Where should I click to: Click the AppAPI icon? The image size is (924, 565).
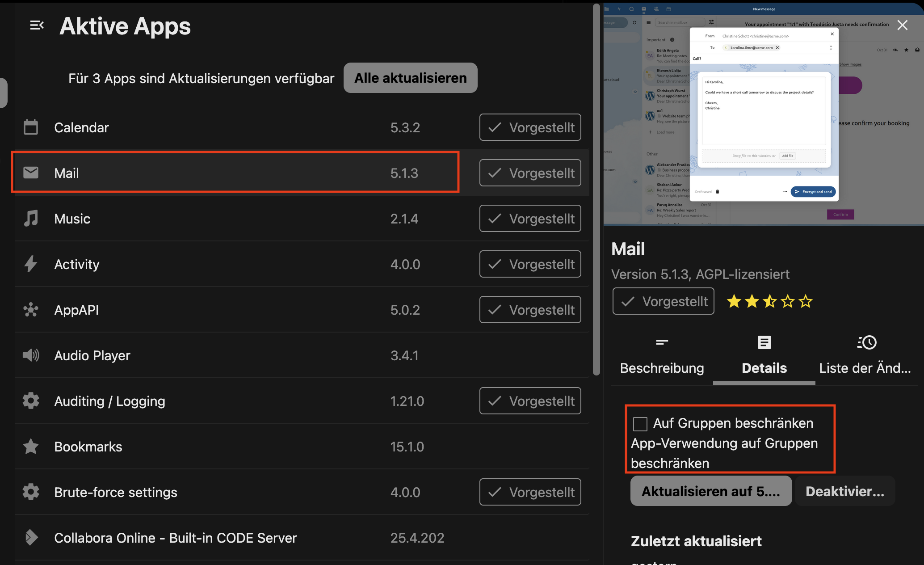(31, 310)
